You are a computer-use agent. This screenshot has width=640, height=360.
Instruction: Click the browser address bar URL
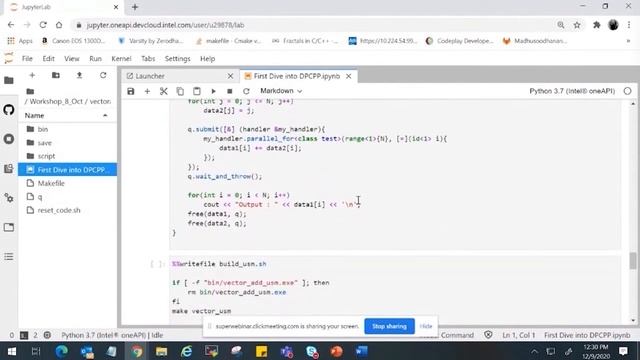pos(165,25)
